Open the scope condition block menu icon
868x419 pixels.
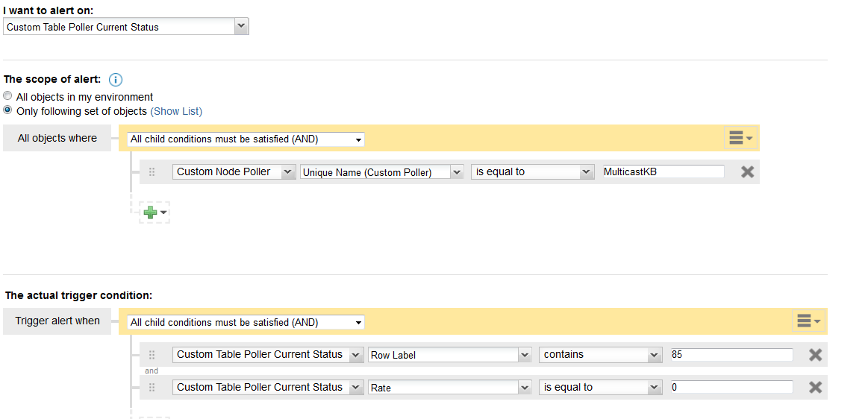(x=740, y=138)
